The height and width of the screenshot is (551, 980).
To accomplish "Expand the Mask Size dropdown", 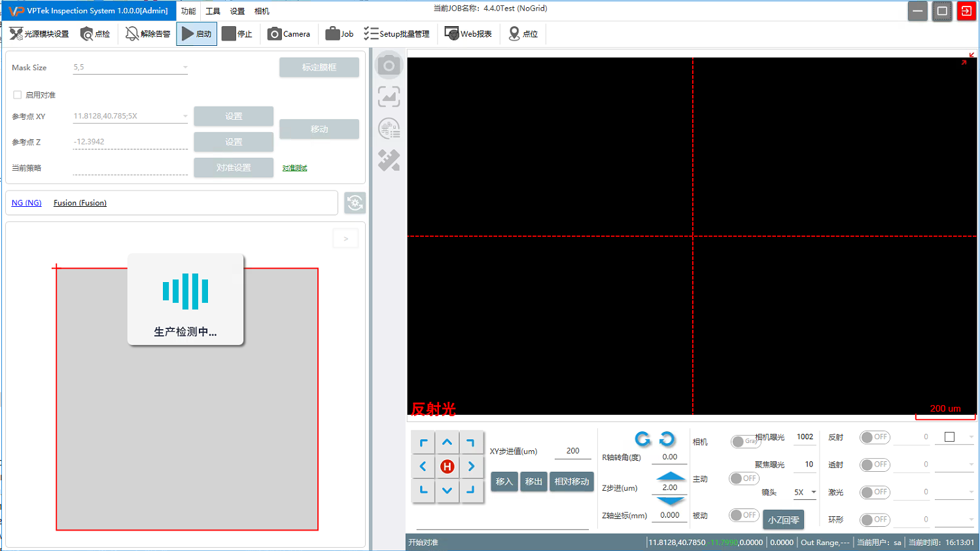I will 185,67.
